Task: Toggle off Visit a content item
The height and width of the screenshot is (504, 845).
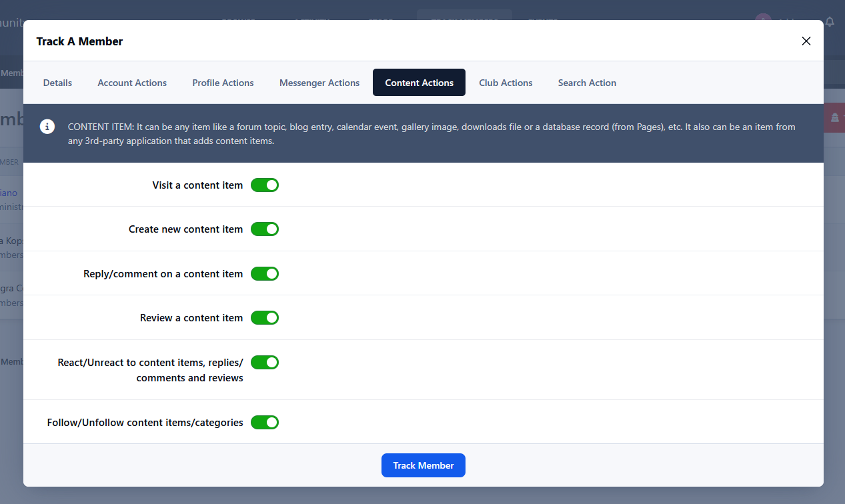Action: pyautogui.click(x=265, y=185)
